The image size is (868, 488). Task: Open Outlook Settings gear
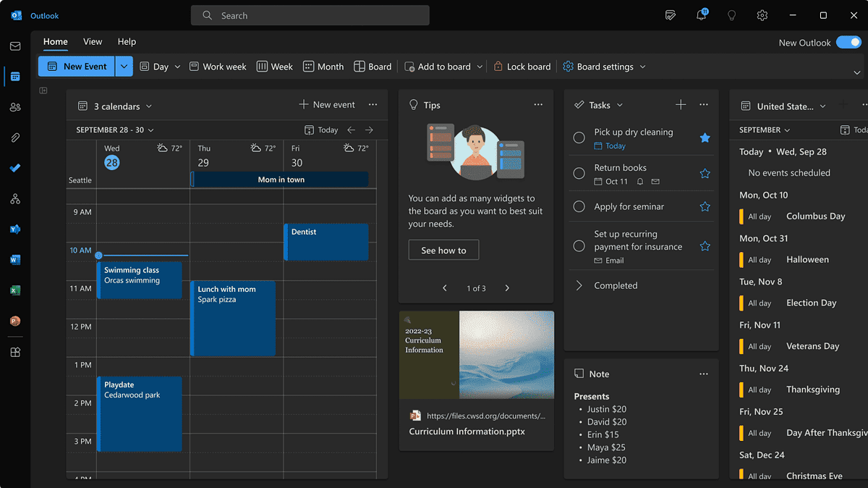pyautogui.click(x=762, y=14)
